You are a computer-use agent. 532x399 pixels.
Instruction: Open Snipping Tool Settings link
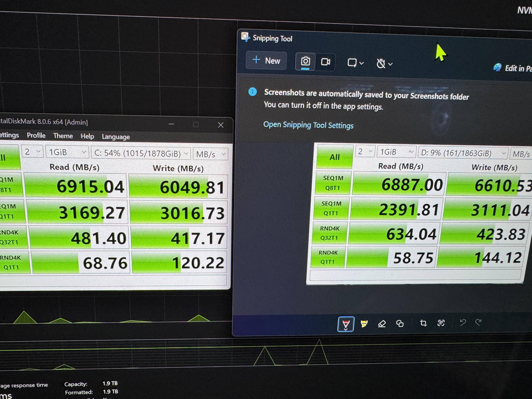(x=308, y=125)
